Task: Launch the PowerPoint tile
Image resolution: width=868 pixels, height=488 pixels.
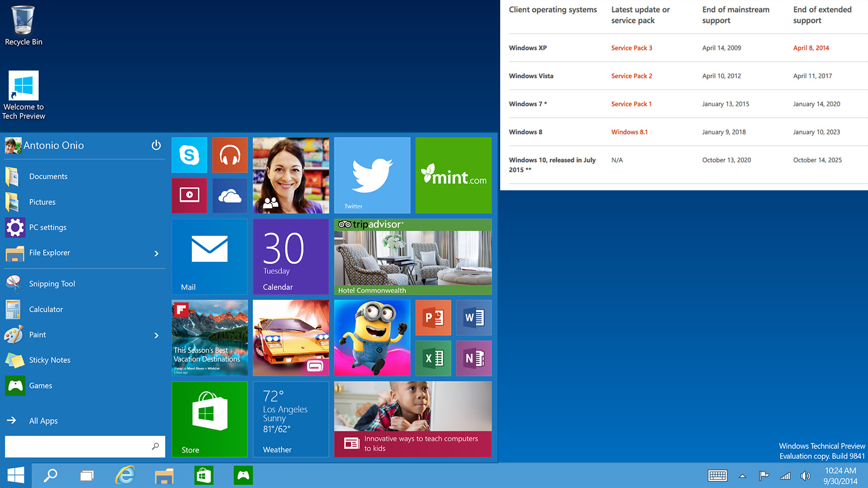Action: coord(433,318)
